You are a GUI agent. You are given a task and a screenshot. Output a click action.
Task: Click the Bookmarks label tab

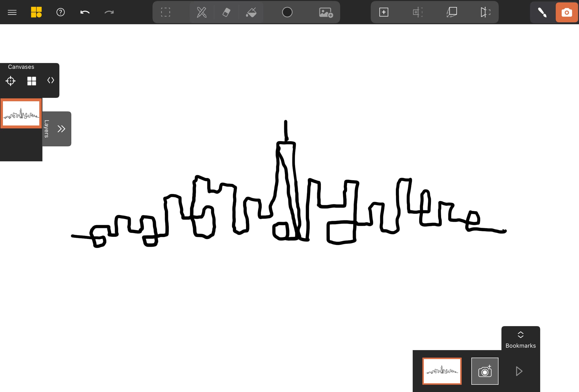pos(521,346)
